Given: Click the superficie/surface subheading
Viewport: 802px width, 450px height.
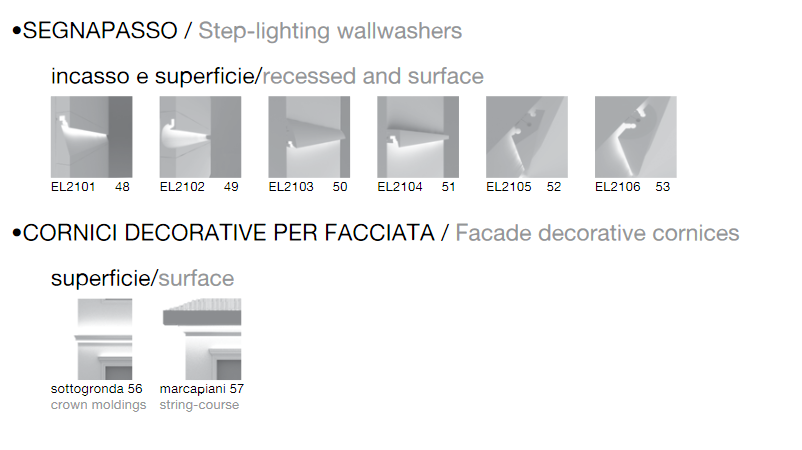Looking at the screenshot, I should pos(142,279).
